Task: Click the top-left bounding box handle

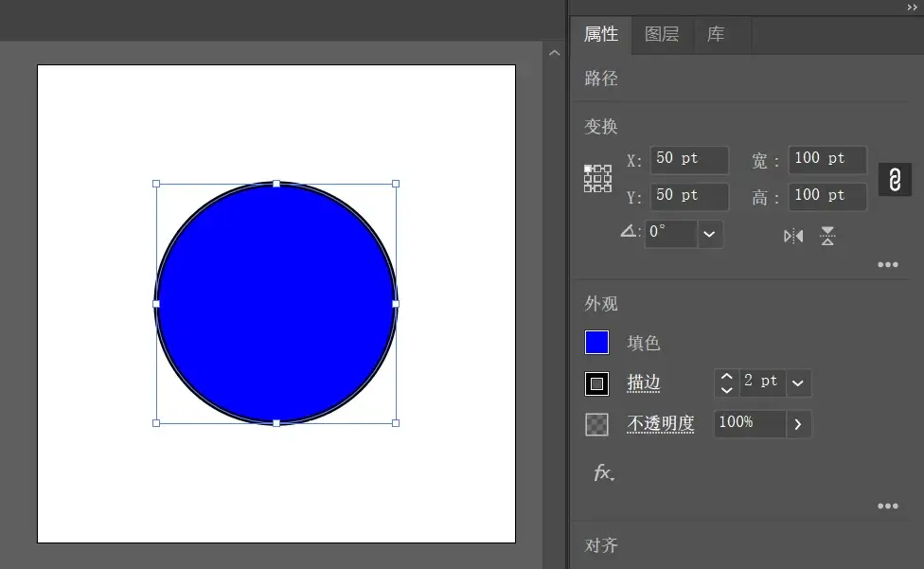Action: tap(156, 184)
